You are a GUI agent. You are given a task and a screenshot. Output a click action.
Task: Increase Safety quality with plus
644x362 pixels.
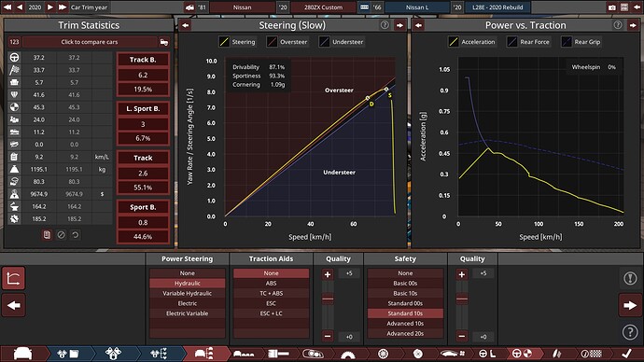tap(462, 274)
